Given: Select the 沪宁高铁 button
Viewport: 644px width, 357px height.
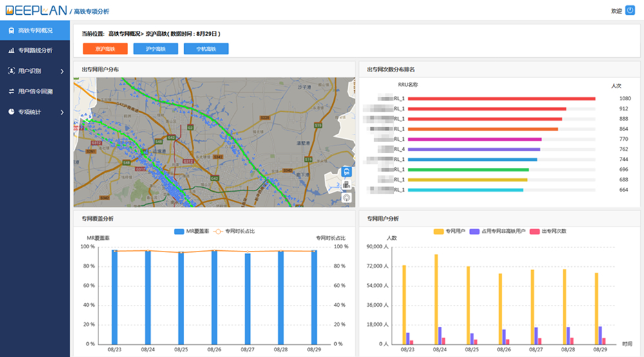Looking at the screenshot, I should (x=155, y=49).
